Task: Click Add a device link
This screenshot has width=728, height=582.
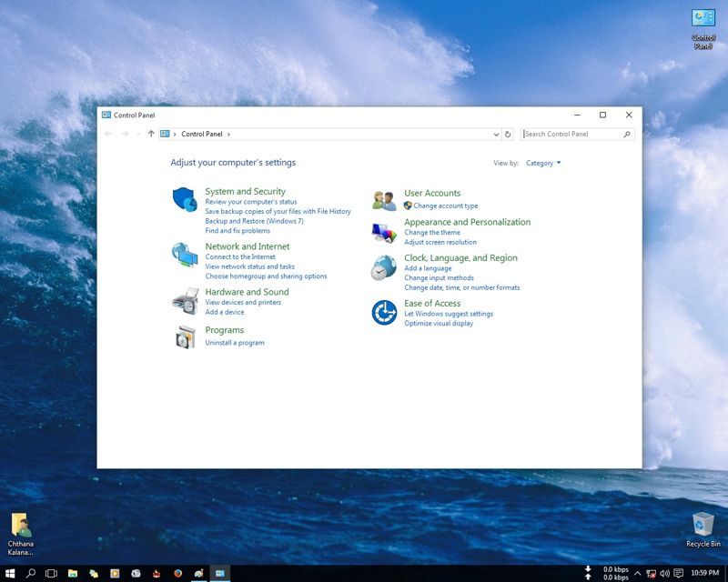Action: [224, 312]
